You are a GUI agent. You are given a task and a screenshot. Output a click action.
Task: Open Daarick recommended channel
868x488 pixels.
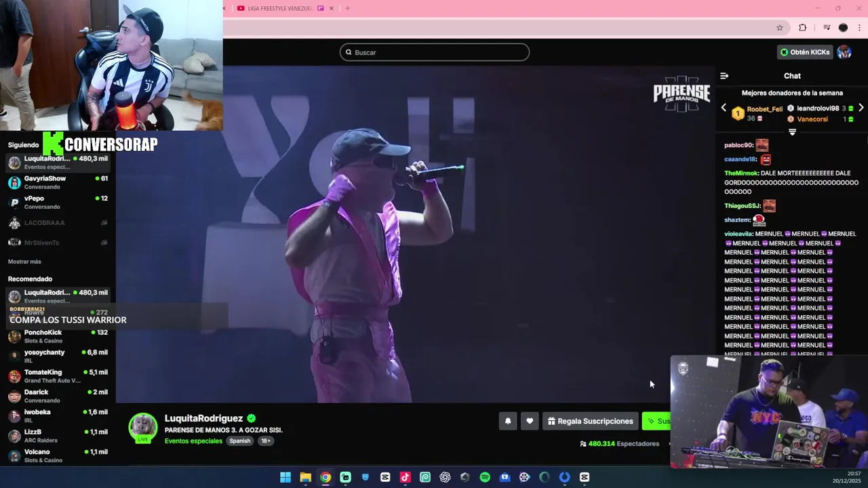pyautogui.click(x=58, y=396)
